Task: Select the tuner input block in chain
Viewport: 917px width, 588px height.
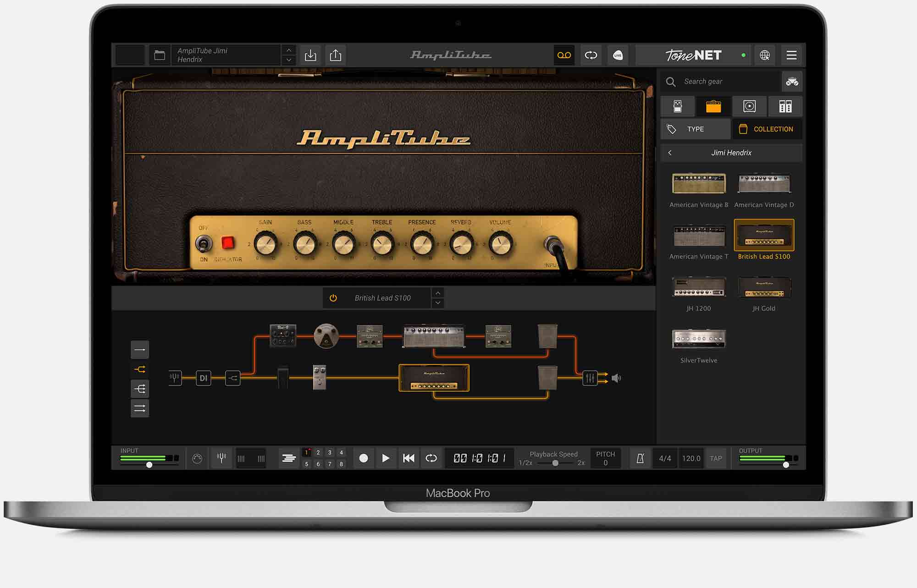Action: [x=175, y=378]
